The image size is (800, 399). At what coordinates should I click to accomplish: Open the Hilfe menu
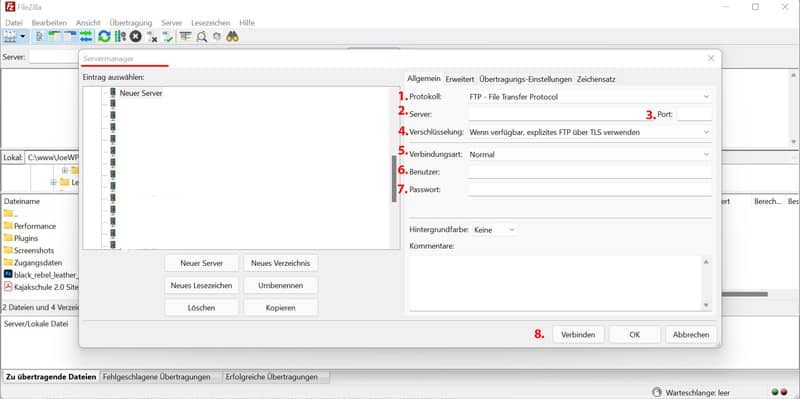[247, 23]
